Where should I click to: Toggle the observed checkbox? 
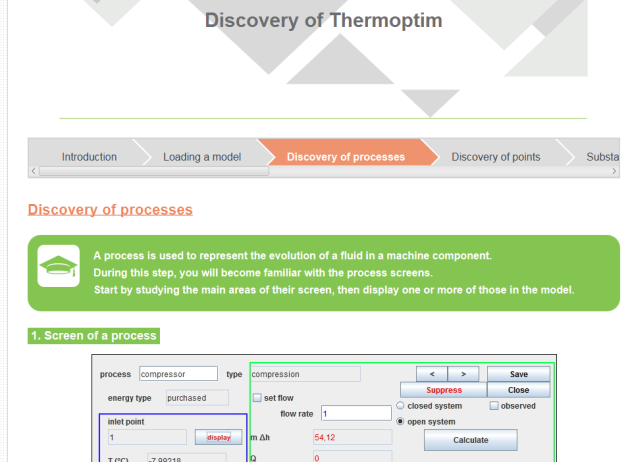494,406
